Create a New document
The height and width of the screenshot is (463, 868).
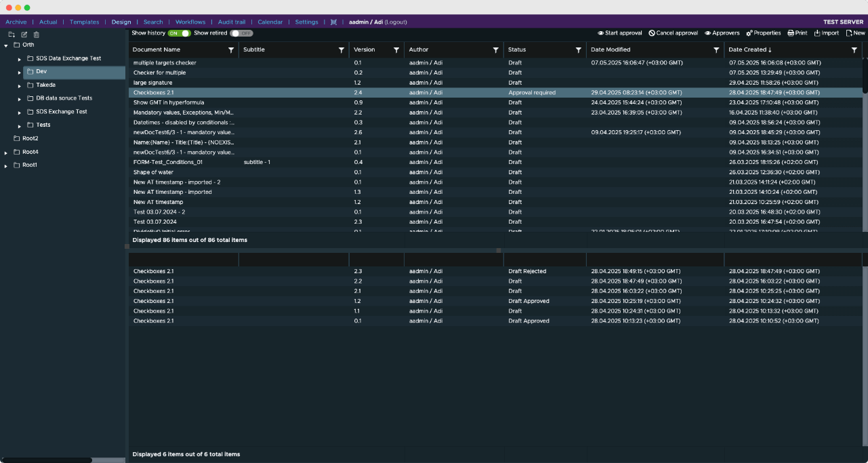(855, 33)
